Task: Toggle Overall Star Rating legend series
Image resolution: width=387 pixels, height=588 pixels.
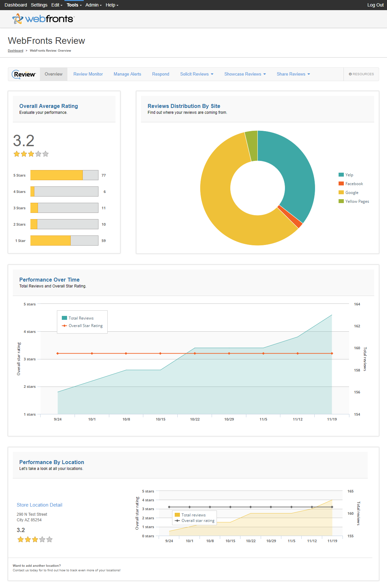Action: coord(82,326)
